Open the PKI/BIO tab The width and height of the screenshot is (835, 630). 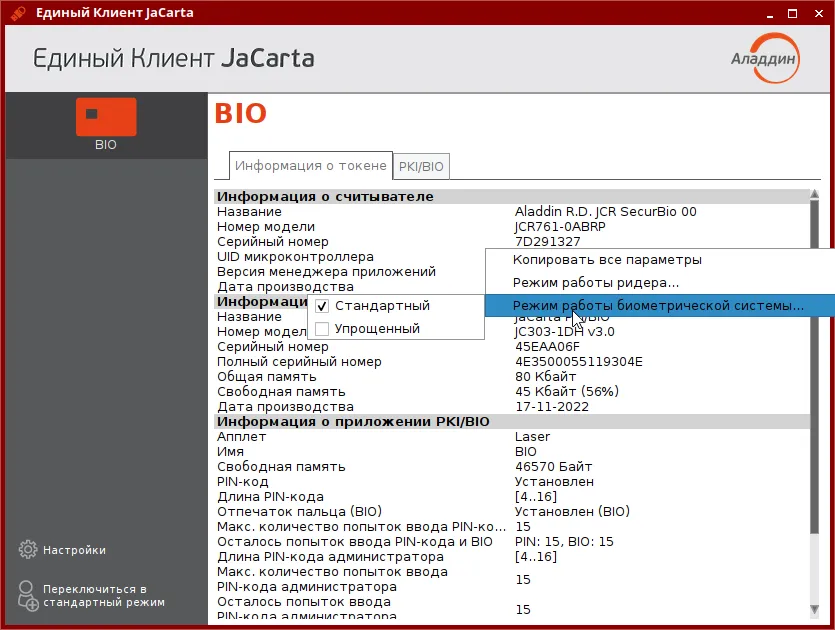tap(421, 167)
